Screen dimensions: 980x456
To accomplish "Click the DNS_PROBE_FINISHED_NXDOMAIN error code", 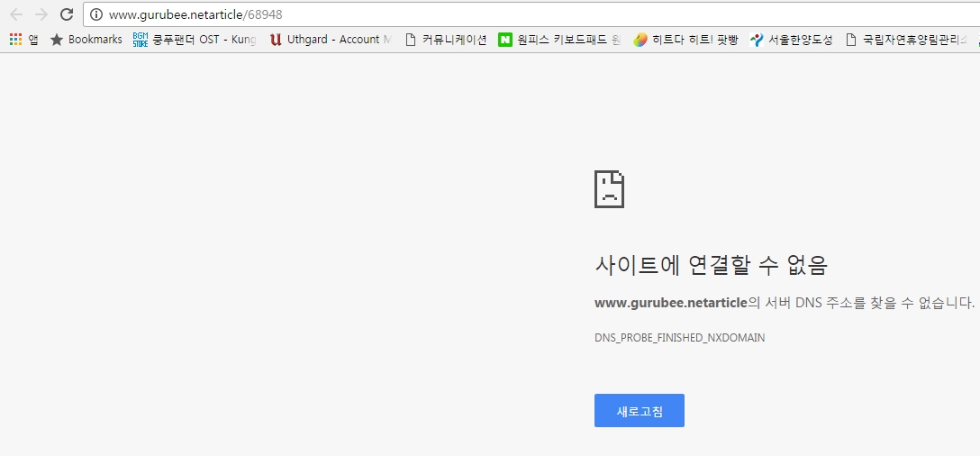I will pos(679,338).
